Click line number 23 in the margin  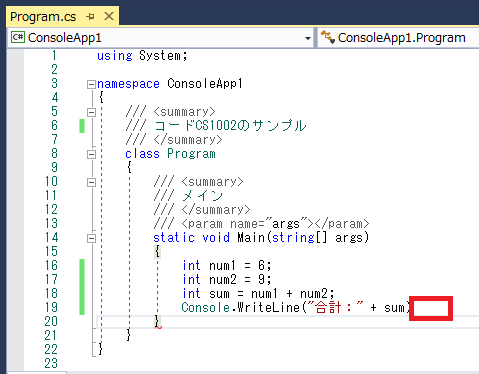coord(51,363)
